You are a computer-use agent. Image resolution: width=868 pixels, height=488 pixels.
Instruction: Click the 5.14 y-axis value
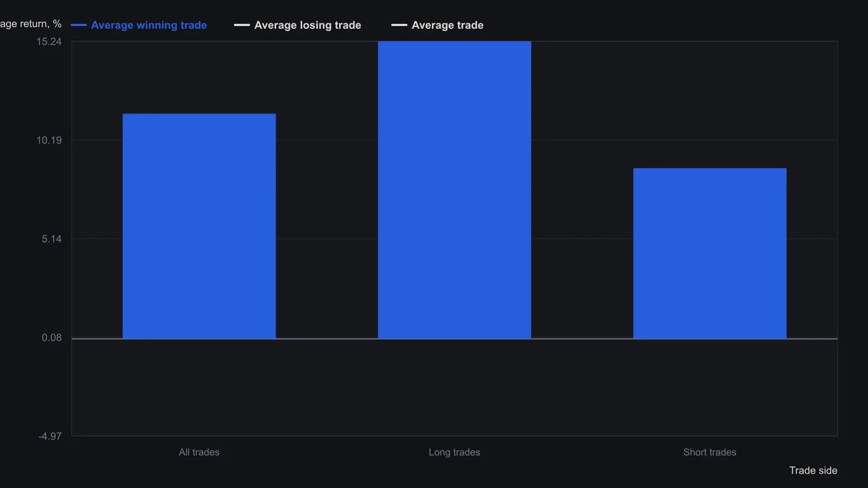[52, 239]
